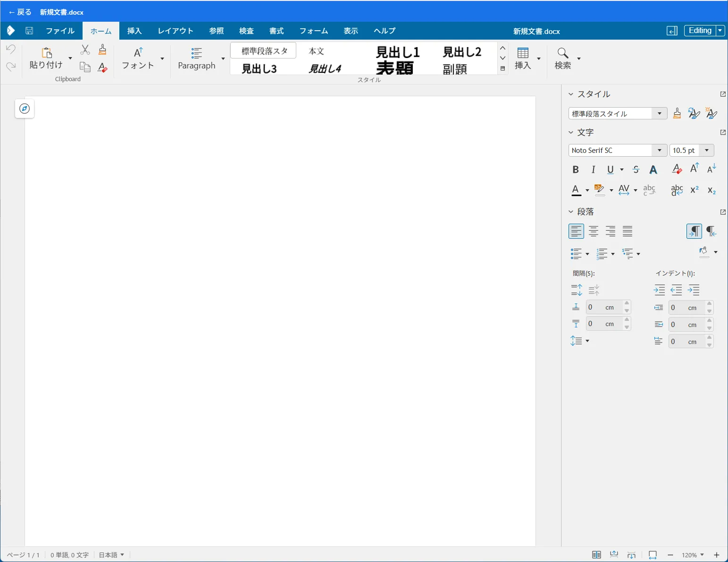Collapse the 段落 sidebar section
This screenshot has width=728, height=562.
571,211
